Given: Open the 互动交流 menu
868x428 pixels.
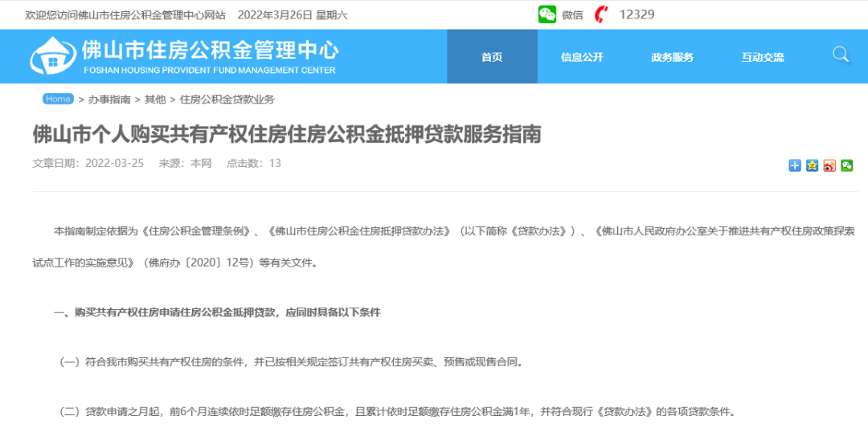Looking at the screenshot, I should pyautogui.click(x=763, y=57).
